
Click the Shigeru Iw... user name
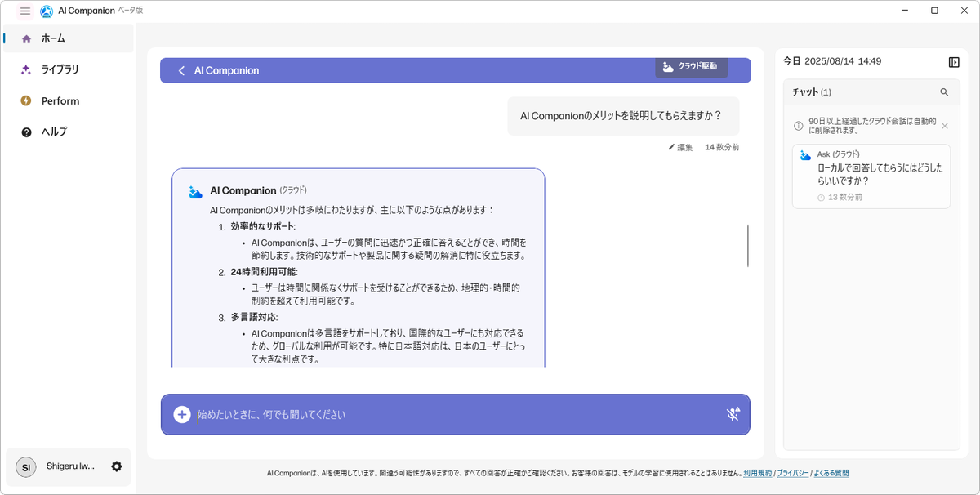(70, 466)
